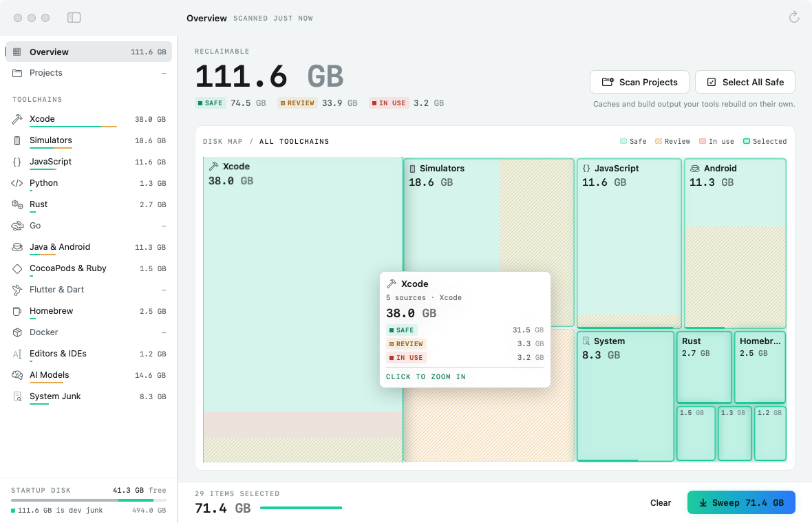Click the In use legend swatch
Image resolution: width=812 pixels, height=523 pixels.
point(702,141)
